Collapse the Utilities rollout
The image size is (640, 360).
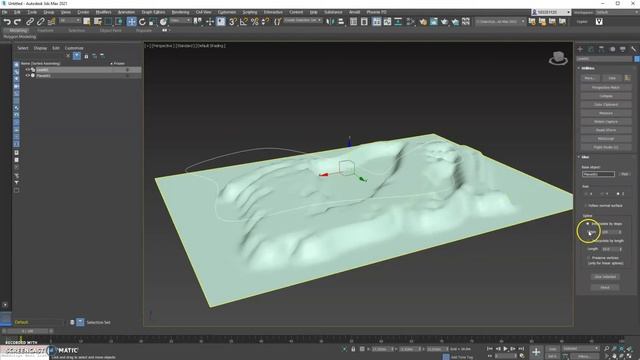tap(587, 68)
